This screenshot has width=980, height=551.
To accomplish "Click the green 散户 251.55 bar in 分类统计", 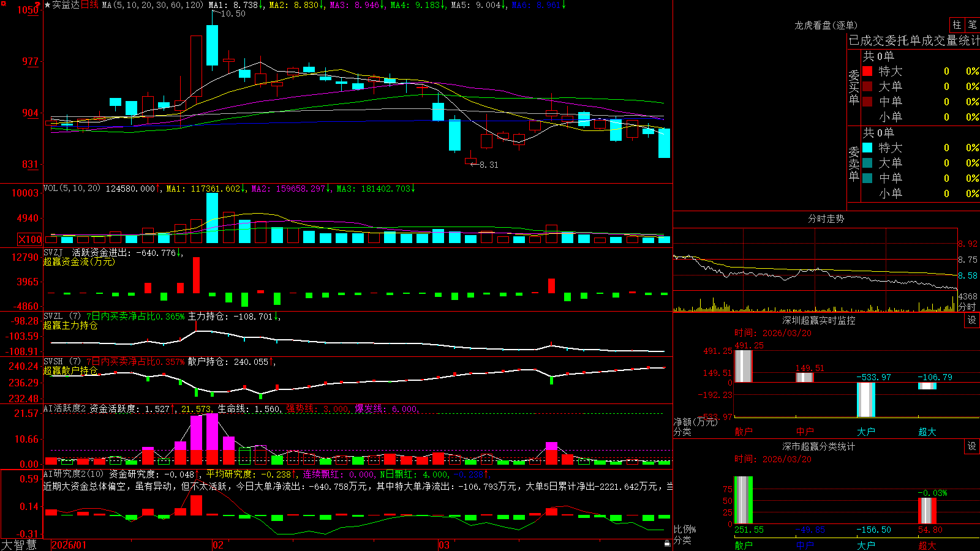I will [x=744, y=500].
